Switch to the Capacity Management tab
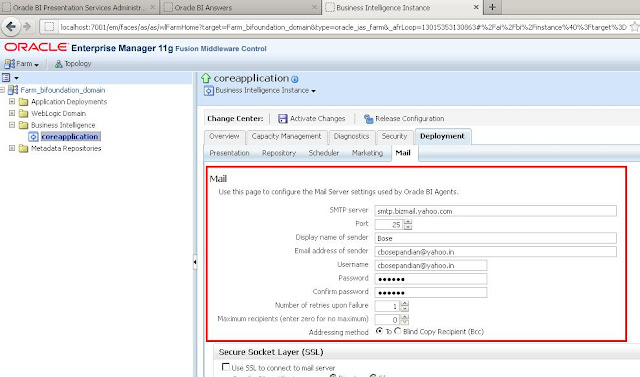640x377 pixels. point(286,137)
